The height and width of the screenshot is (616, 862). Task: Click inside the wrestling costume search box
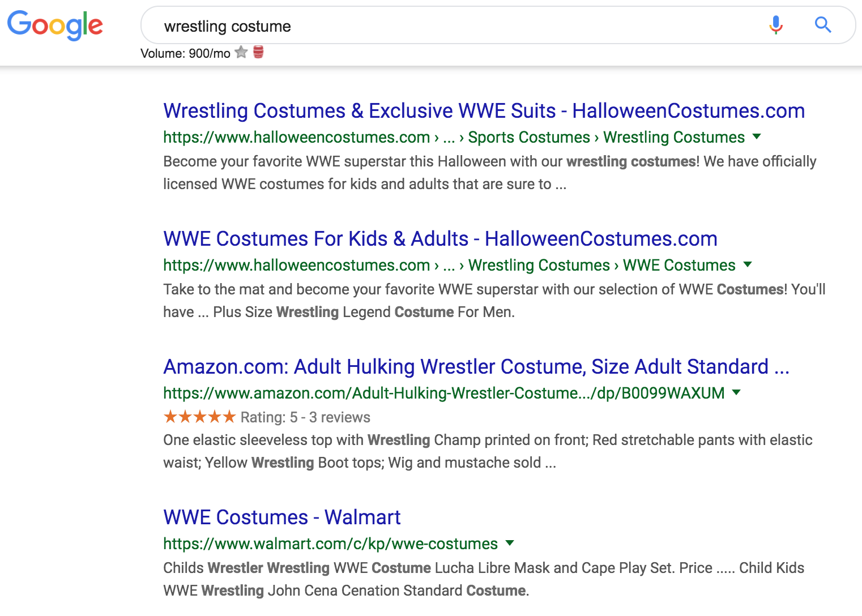453,26
